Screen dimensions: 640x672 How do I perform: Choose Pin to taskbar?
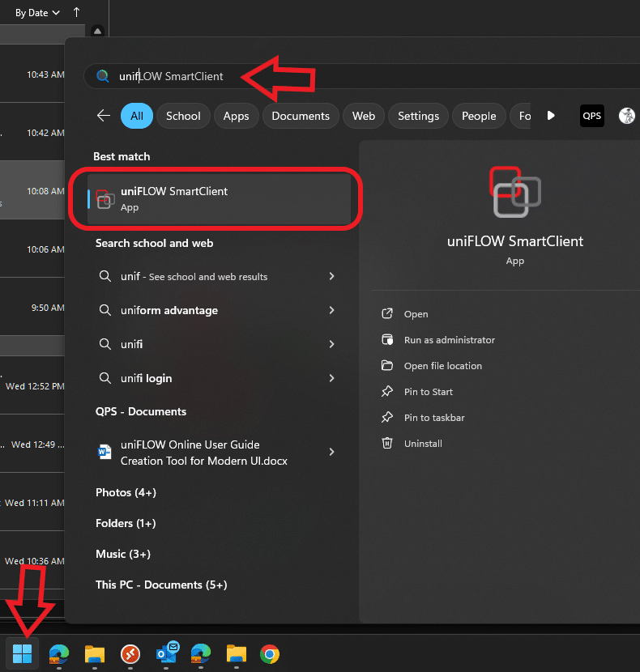pyautogui.click(x=434, y=418)
